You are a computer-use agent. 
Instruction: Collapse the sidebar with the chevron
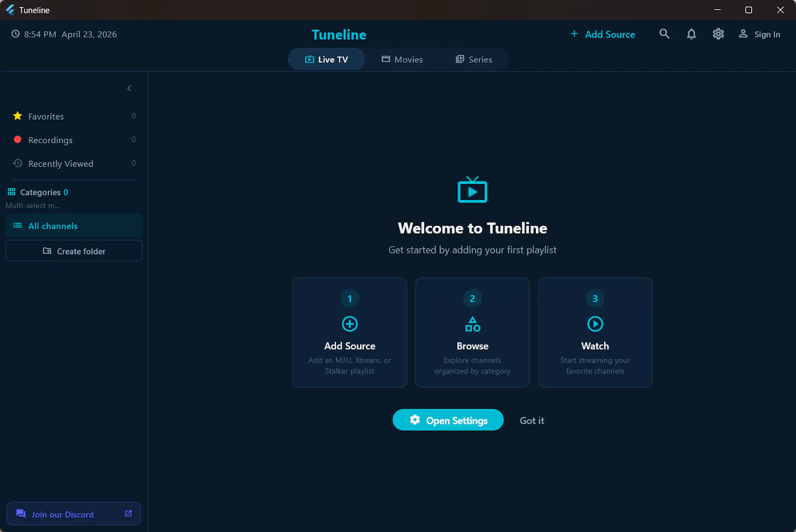click(x=129, y=88)
